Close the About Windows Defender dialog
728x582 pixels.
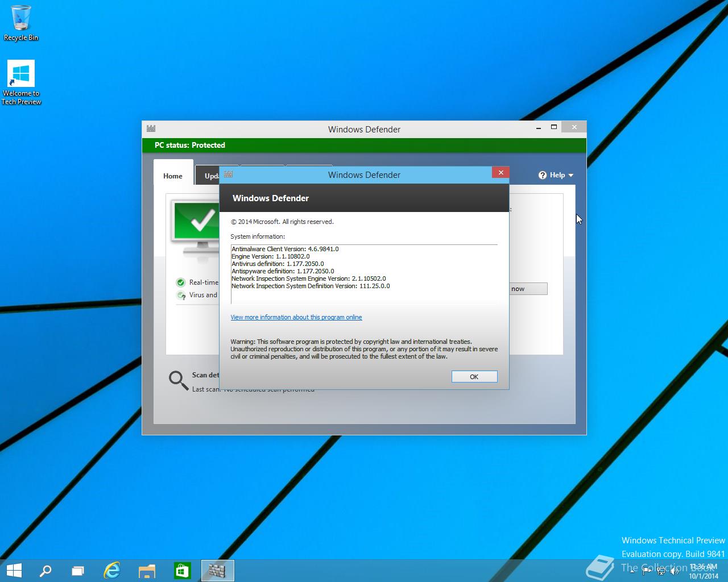point(500,172)
